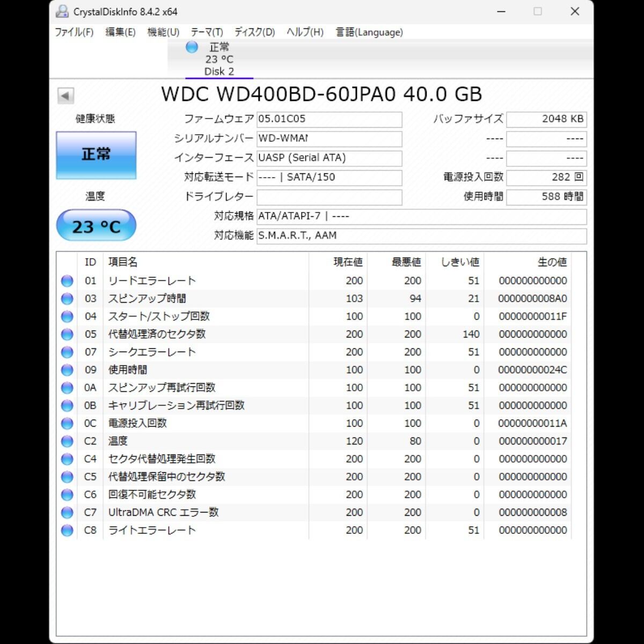The height and width of the screenshot is (644, 644).
Task: Click the status orb for スピンアップ時間 row
Action: [x=67, y=298]
